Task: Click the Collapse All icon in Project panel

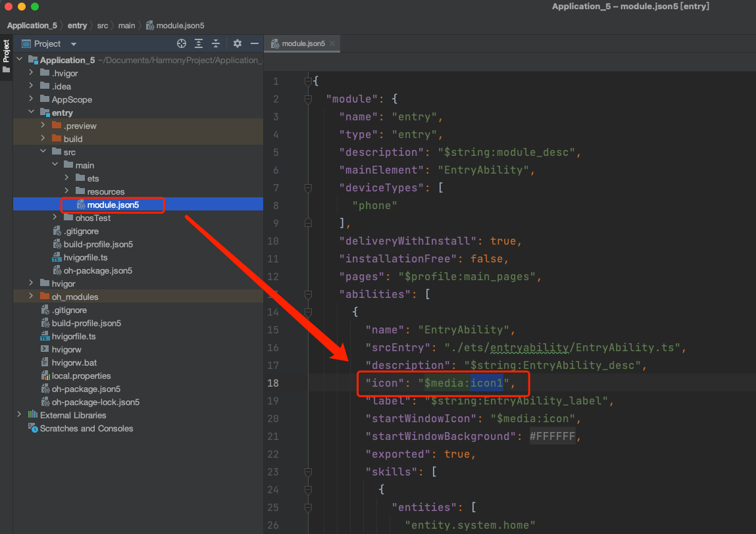Action: tap(216, 43)
